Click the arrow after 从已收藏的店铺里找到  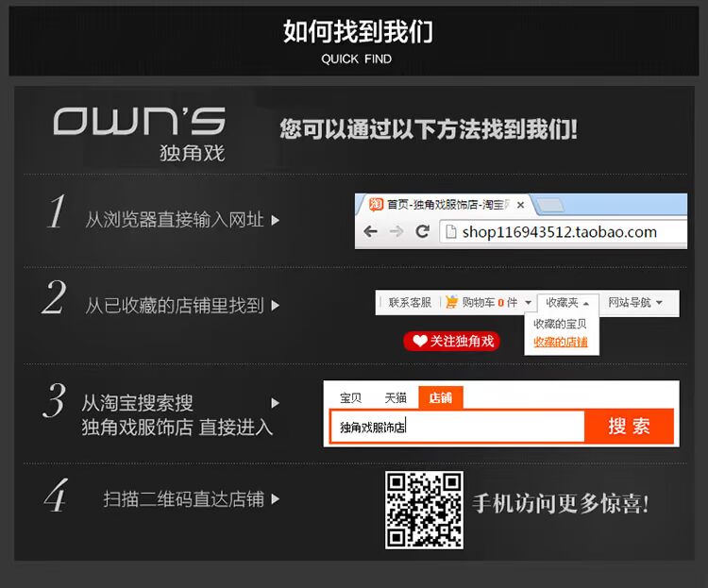point(275,306)
